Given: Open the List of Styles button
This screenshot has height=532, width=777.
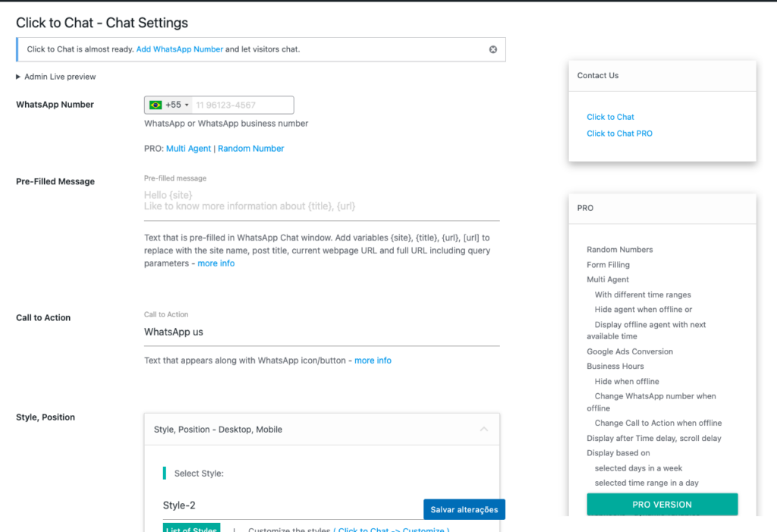Looking at the screenshot, I should tap(191, 528).
